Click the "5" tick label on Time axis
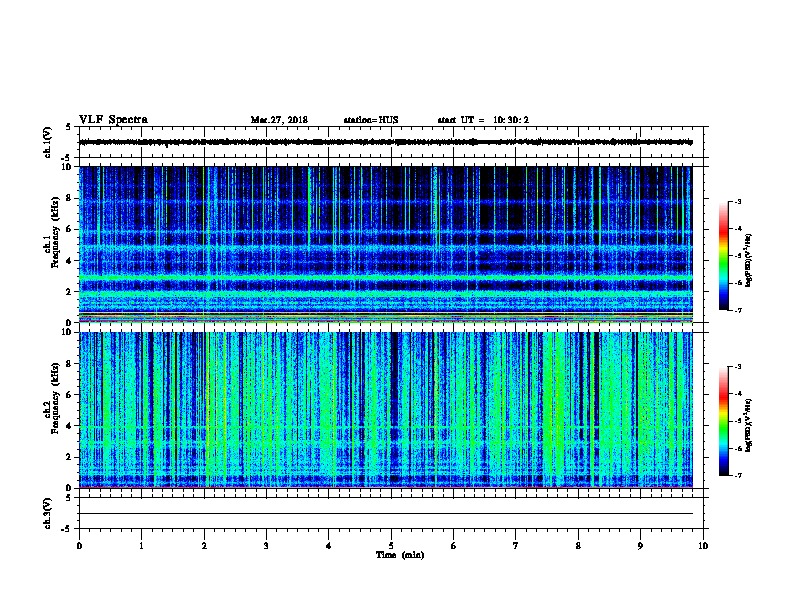Viewport: 792px width, 612px height. click(x=391, y=546)
